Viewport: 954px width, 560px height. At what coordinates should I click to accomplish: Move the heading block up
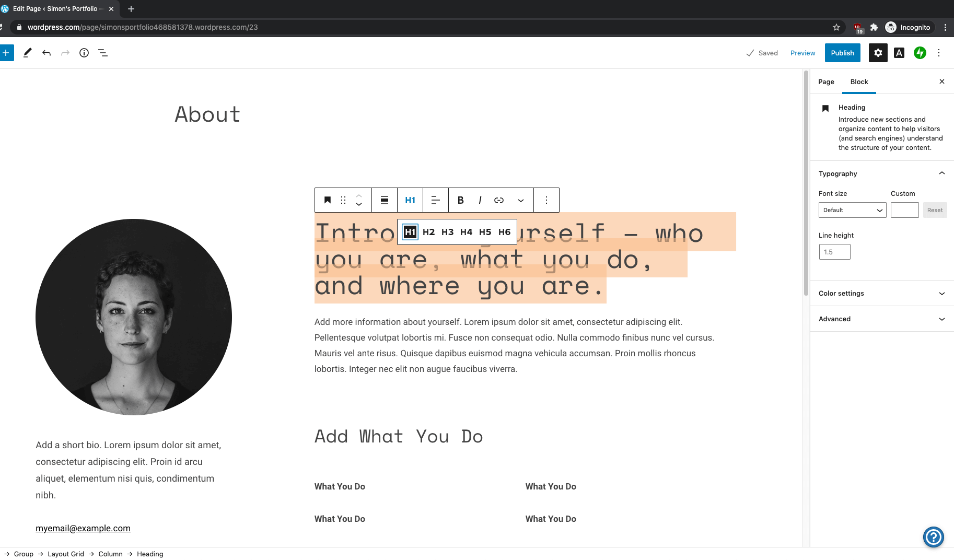[359, 195]
